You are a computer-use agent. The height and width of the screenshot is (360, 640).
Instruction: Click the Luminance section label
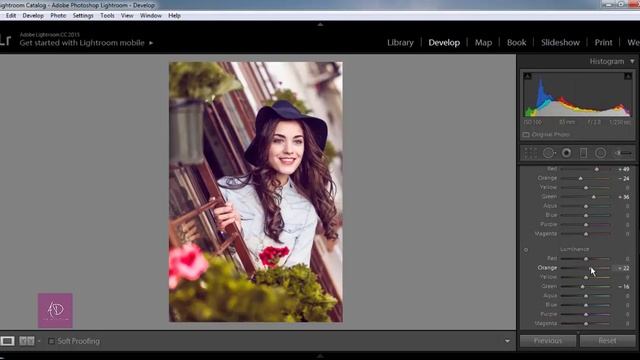coord(574,249)
